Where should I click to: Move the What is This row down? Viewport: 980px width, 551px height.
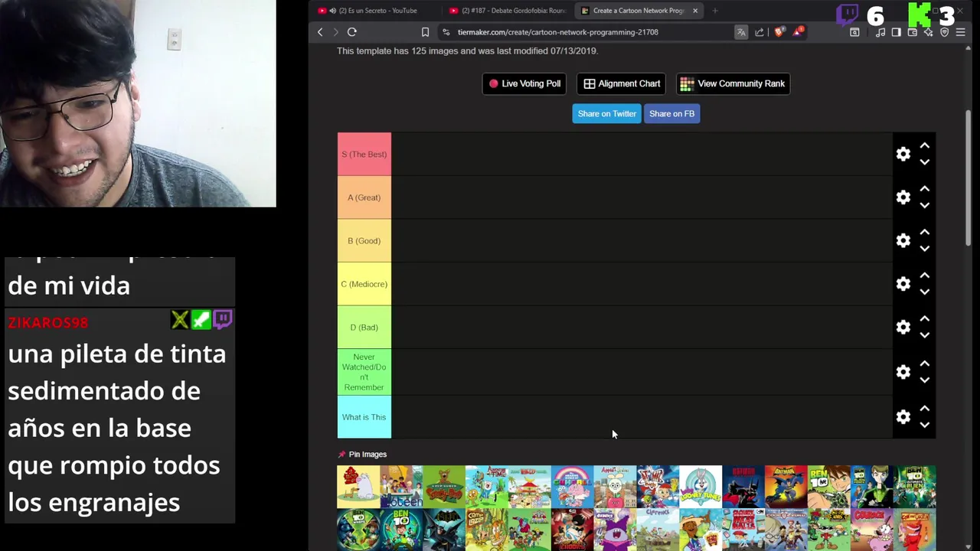[924, 425]
